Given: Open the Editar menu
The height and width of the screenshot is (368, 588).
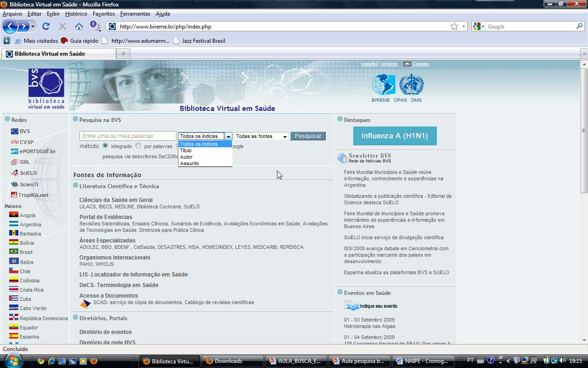Looking at the screenshot, I should coord(34,14).
